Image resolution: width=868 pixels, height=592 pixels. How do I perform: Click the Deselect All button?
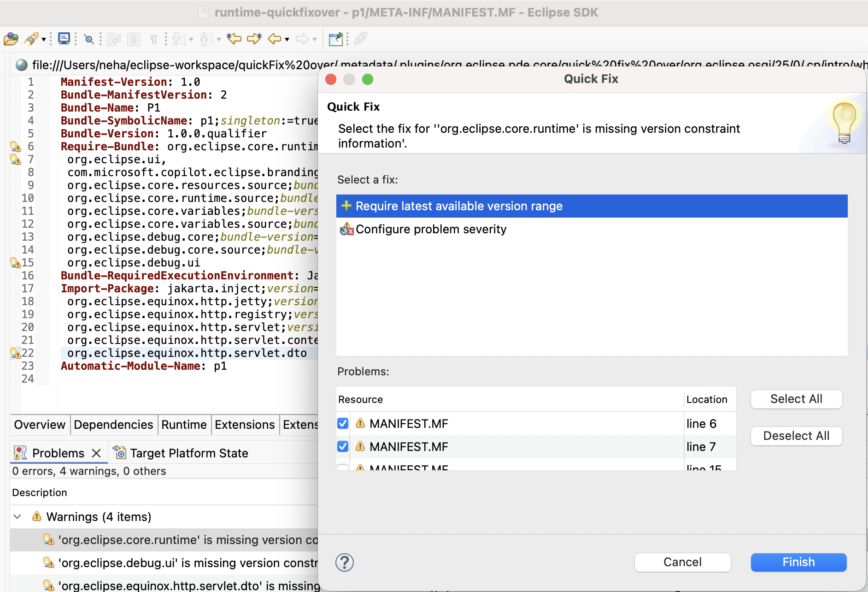796,436
